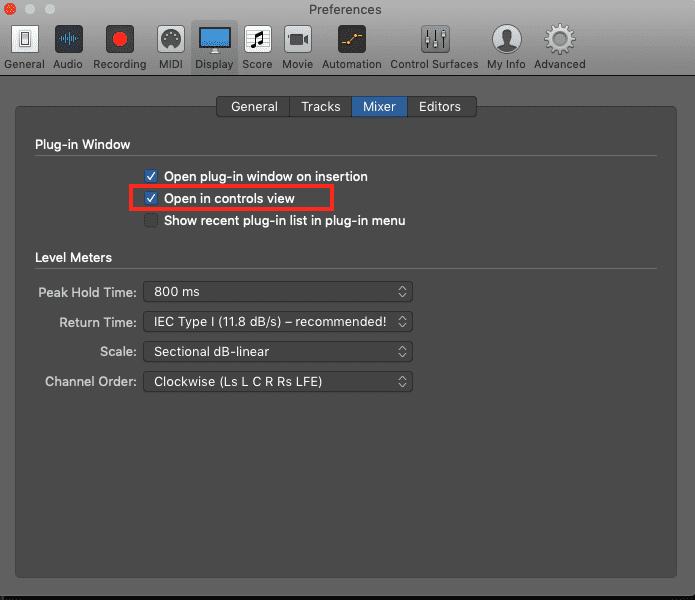Open the Recording preferences icon
This screenshot has height=600, width=695.
tap(120, 39)
